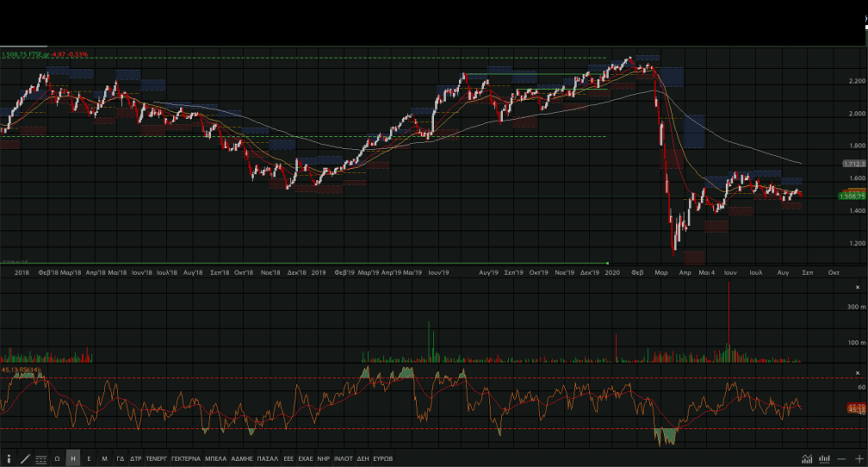Click the minus zoom out icon
This screenshot has width=868, height=467.
pos(842,459)
